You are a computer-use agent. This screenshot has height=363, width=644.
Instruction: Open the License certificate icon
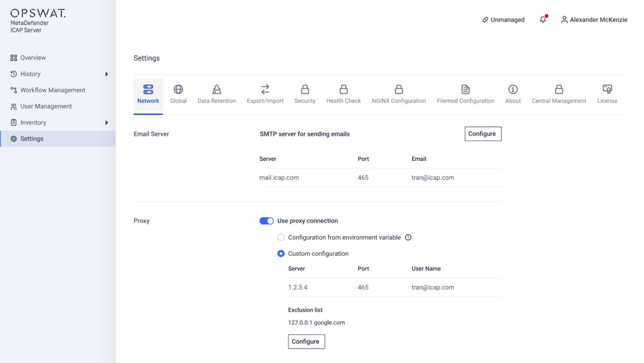607,90
